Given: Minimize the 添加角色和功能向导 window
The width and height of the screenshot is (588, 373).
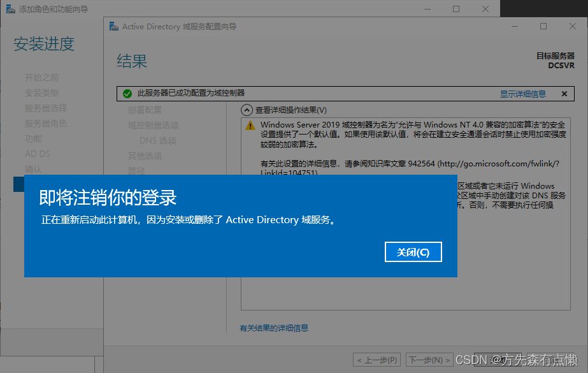Looking at the screenshot, I should 427,9.
